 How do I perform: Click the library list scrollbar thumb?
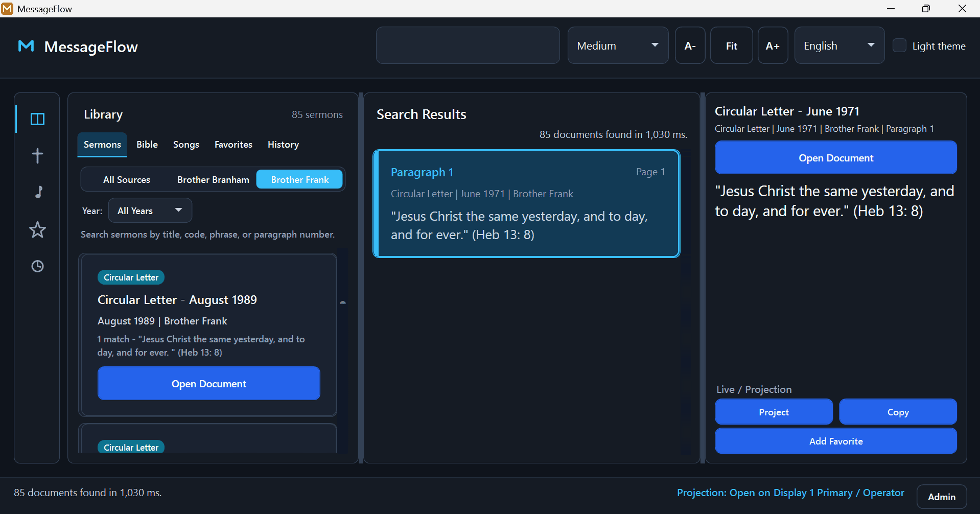(x=343, y=302)
